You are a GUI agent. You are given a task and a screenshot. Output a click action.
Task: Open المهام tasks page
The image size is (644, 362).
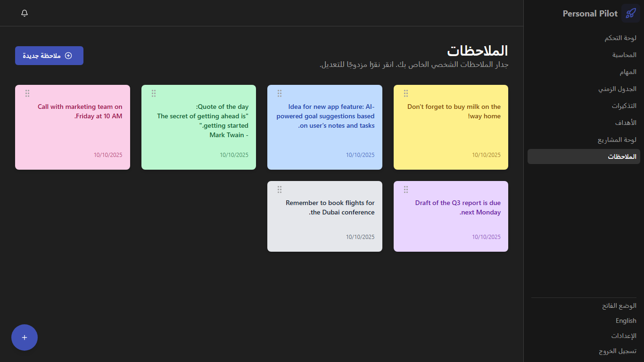(x=628, y=72)
